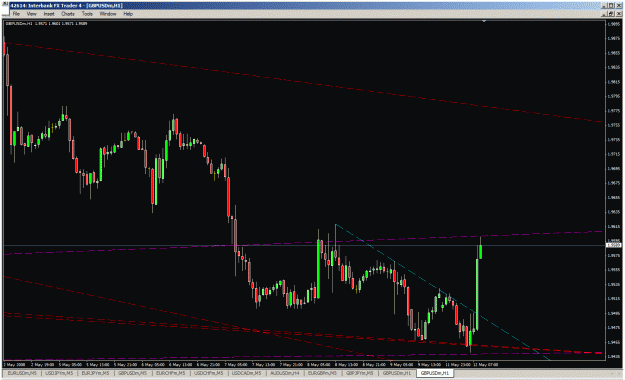Close the Interbank FX Trader application window
Image resolution: width=625 pixels, height=380 pixels.
(x=619, y=6)
